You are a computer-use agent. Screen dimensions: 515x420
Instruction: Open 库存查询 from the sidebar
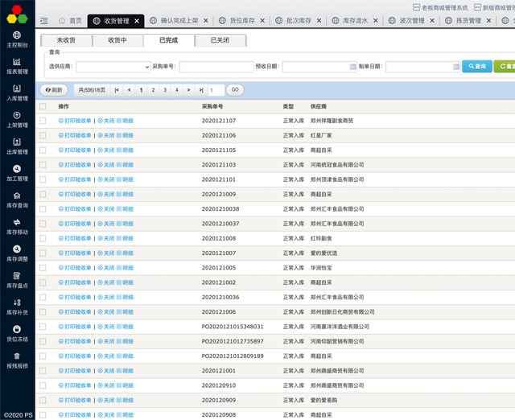[17, 200]
